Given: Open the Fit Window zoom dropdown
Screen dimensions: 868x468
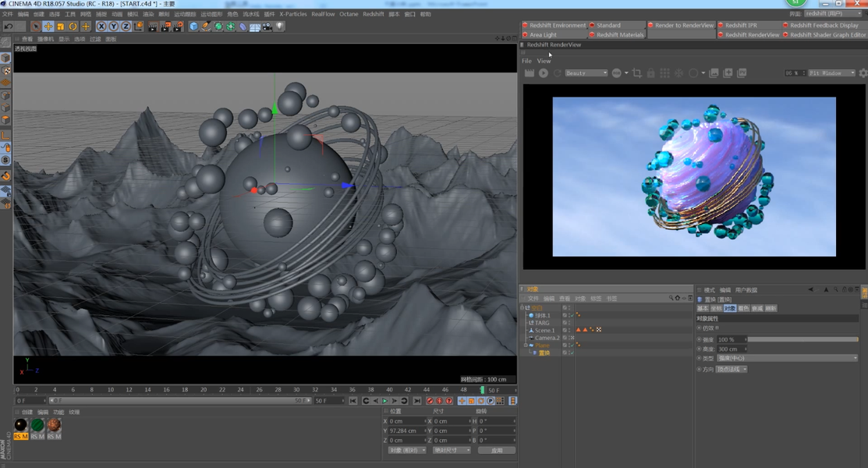Looking at the screenshot, I should coord(831,73).
